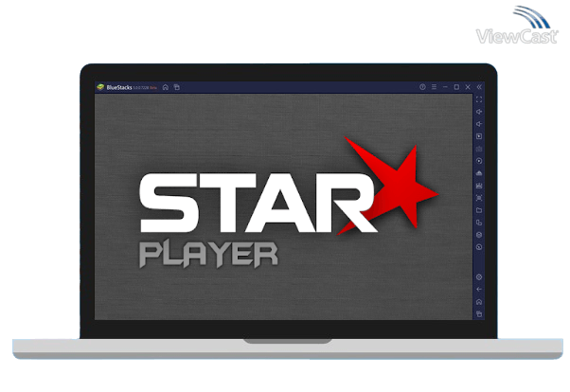The image size is (570, 392).
Task: Go back using sidebar arrow icon
Action: tap(479, 290)
